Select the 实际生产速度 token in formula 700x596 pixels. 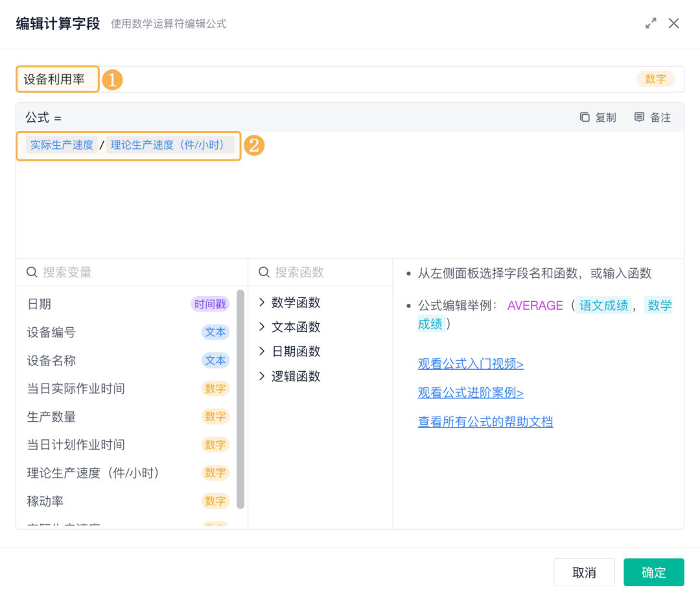tap(62, 145)
